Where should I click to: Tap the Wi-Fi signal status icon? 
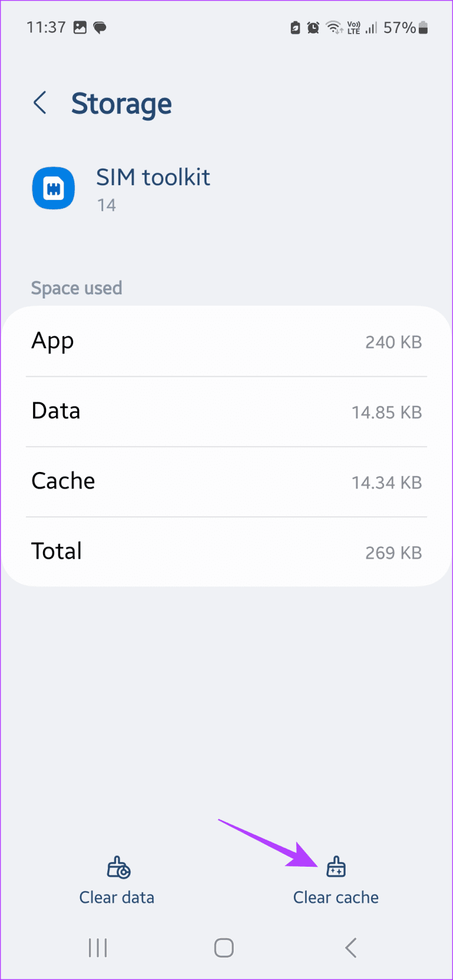point(334,28)
